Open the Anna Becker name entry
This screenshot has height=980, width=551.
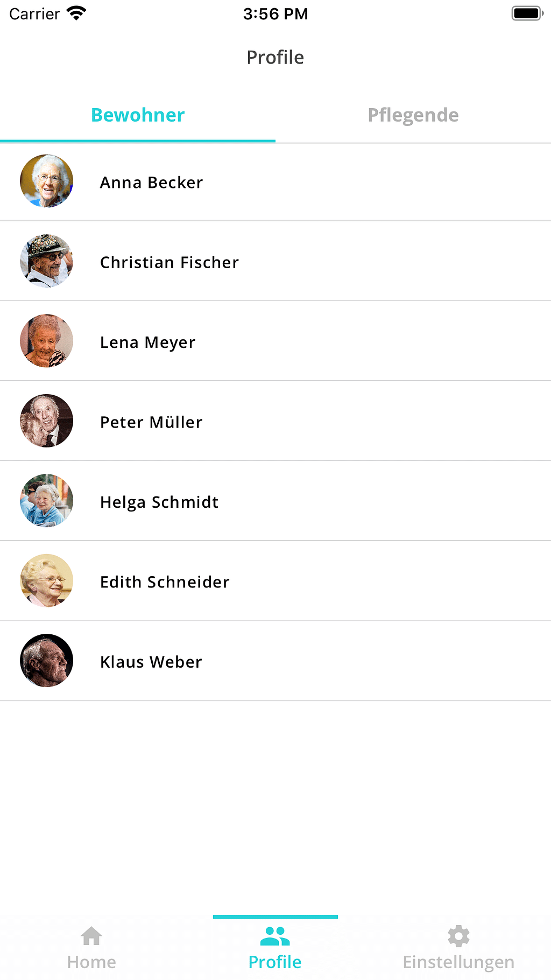click(151, 183)
